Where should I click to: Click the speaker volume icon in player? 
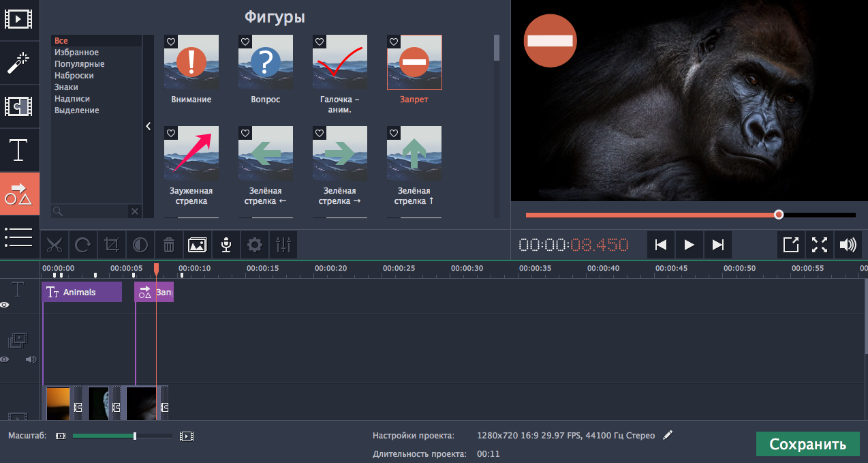pos(848,245)
